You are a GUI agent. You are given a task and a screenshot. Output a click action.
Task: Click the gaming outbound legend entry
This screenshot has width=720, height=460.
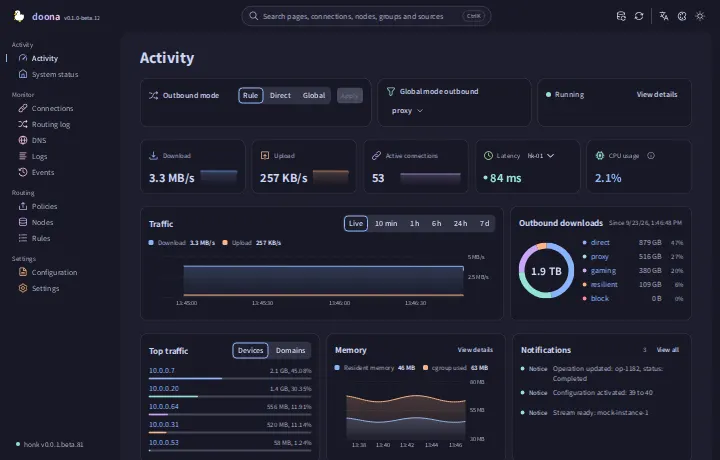603,270
